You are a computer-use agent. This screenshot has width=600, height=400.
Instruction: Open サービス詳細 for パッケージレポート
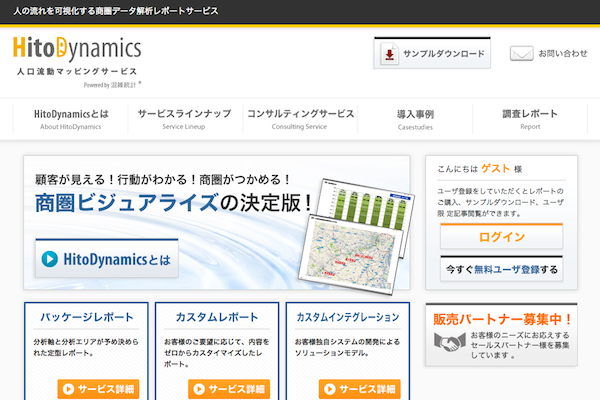[98, 389]
